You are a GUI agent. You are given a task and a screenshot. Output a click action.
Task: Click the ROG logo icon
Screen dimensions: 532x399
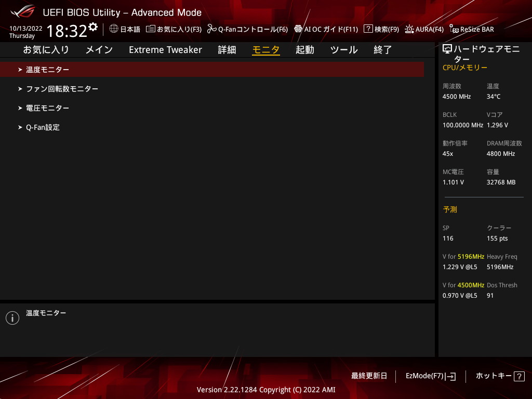click(x=22, y=11)
